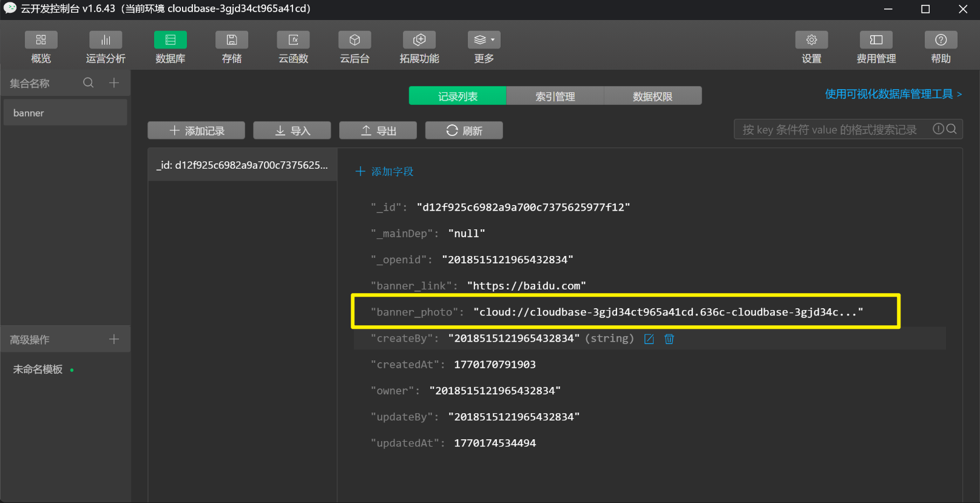Screen dimensions: 980x503
Task: Click the 添加记录 button
Action: (196, 130)
